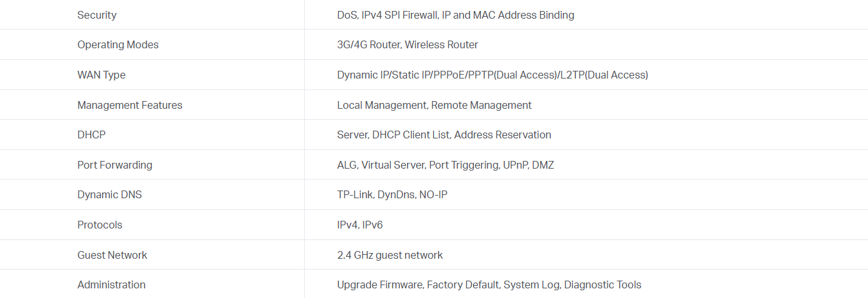Click the Protocols row label

tap(100, 225)
